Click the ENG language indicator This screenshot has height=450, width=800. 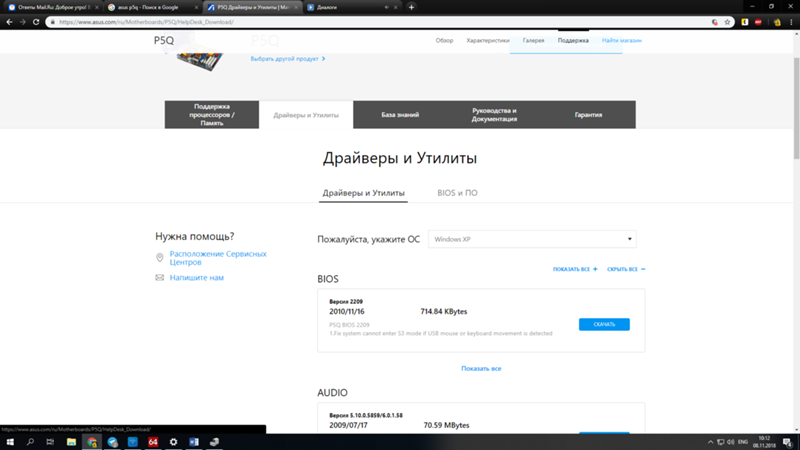(x=743, y=442)
